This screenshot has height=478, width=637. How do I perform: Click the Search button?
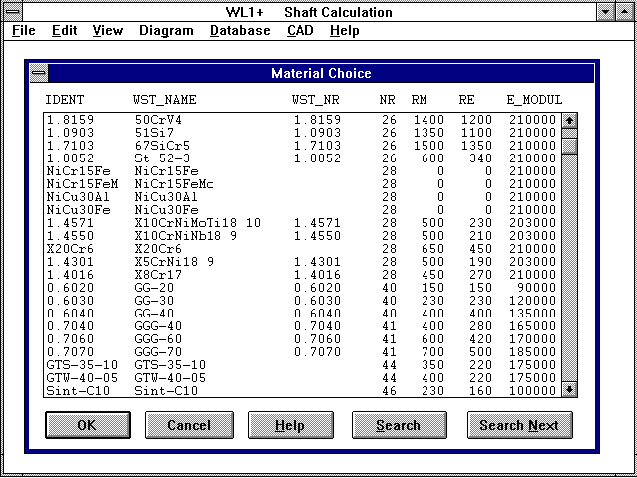[x=398, y=425]
